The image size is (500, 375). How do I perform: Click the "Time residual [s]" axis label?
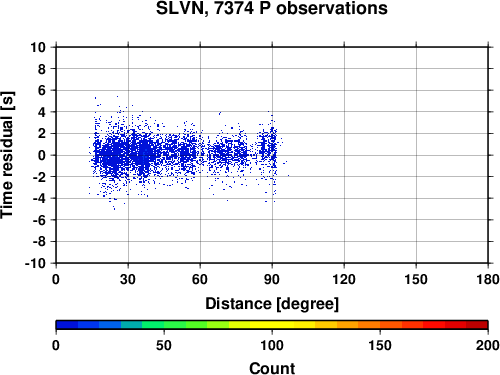[x=7, y=155]
